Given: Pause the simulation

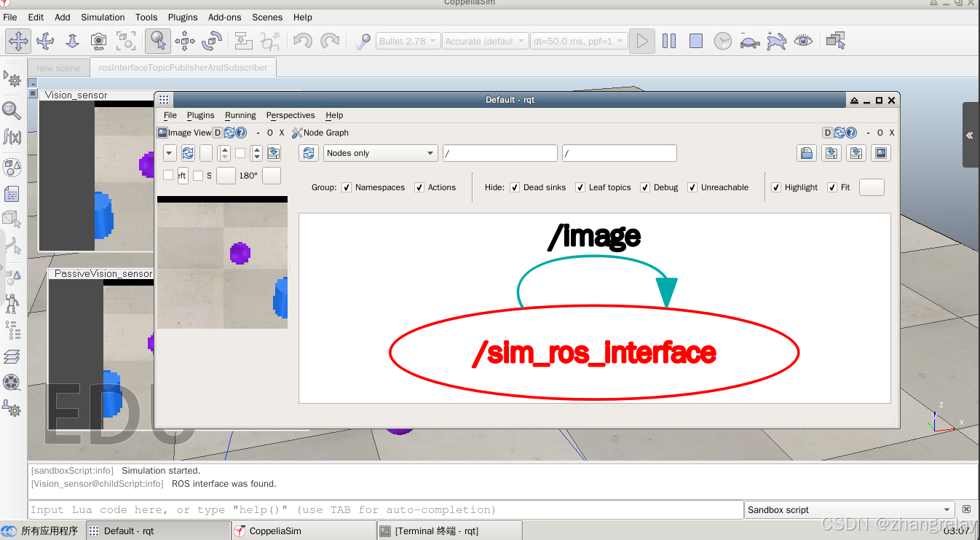Looking at the screenshot, I should [669, 41].
